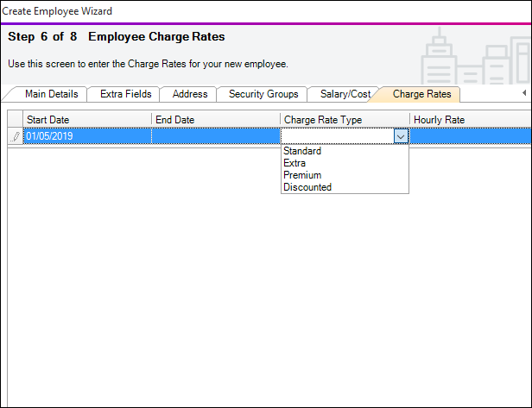Image resolution: width=532 pixels, height=408 pixels.
Task: Sort by Charge Rate Type column header
Action: [x=345, y=119]
